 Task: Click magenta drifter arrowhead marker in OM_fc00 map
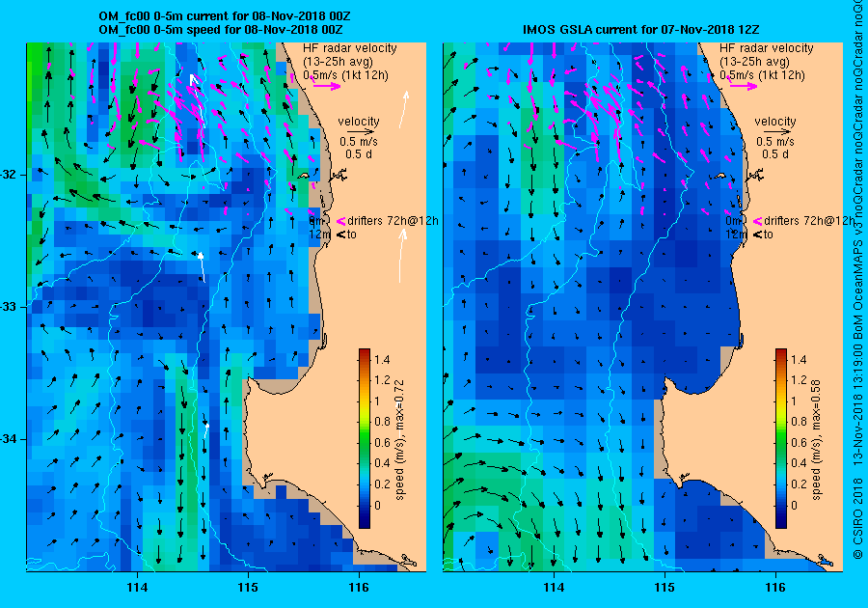click(340, 221)
